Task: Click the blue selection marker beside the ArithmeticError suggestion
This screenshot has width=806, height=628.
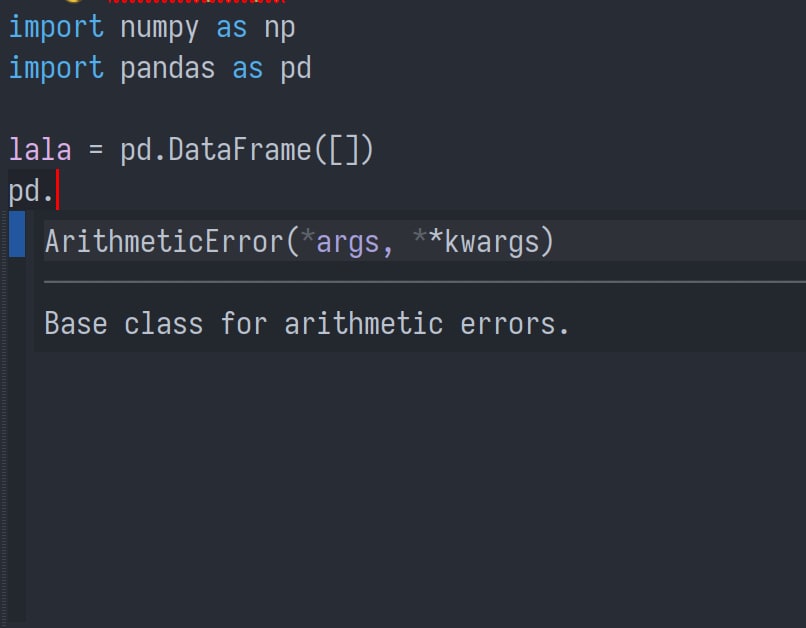Action: click(17, 234)
